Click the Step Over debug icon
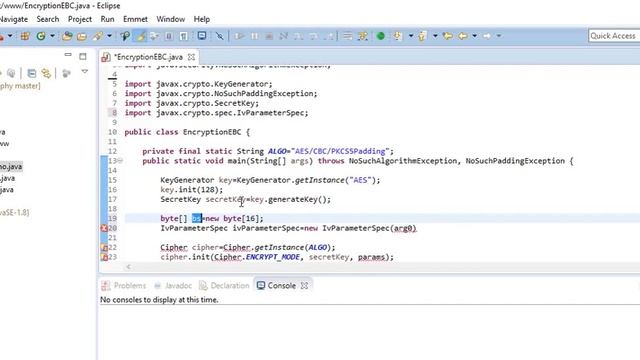The width and height of the screenshot is (640, 360). (313, 36)
